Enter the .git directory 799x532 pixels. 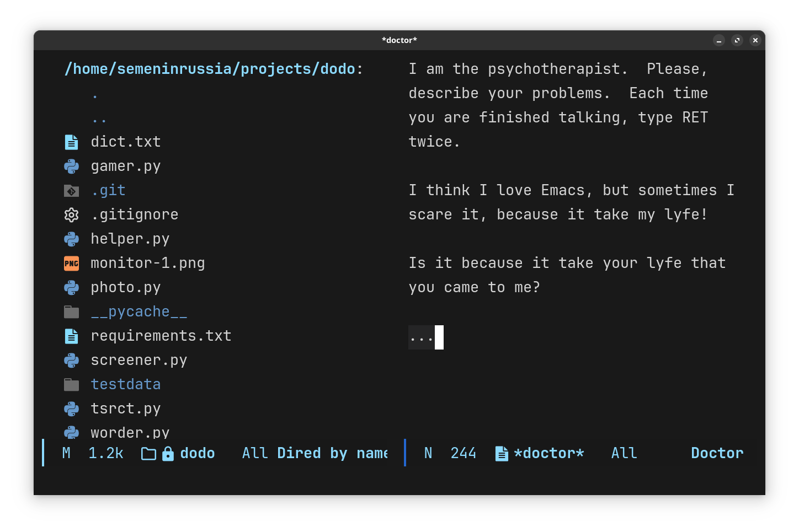(108, 191)
